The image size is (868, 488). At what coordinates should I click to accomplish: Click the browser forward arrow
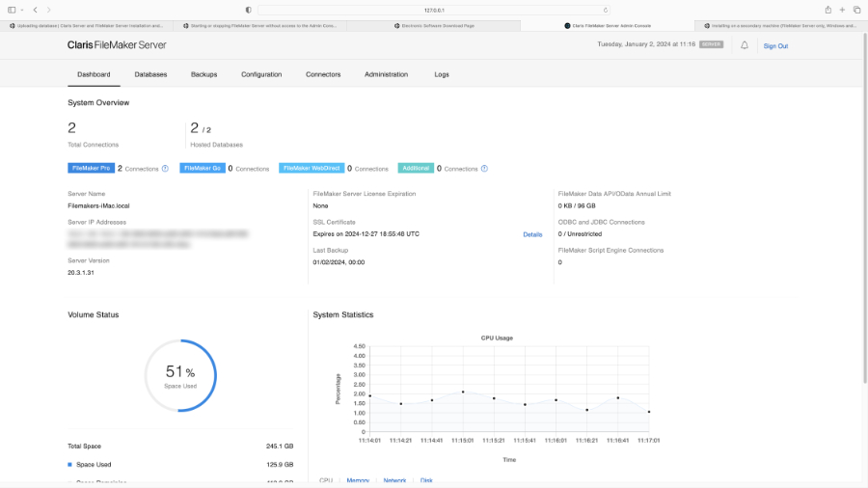tap(49, 10)
